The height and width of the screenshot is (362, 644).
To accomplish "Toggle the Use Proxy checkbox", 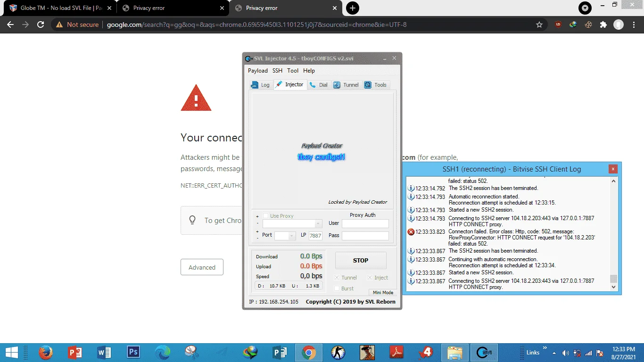I will 266,216.
